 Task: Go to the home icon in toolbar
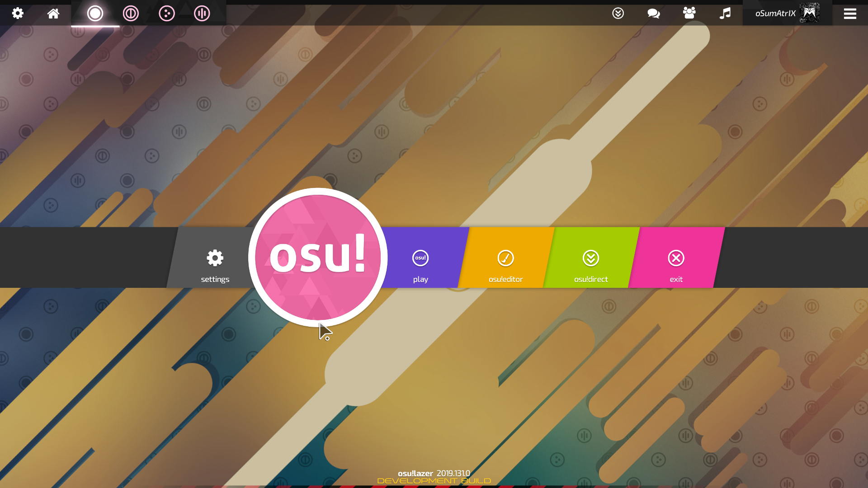(x=53, y=13)
